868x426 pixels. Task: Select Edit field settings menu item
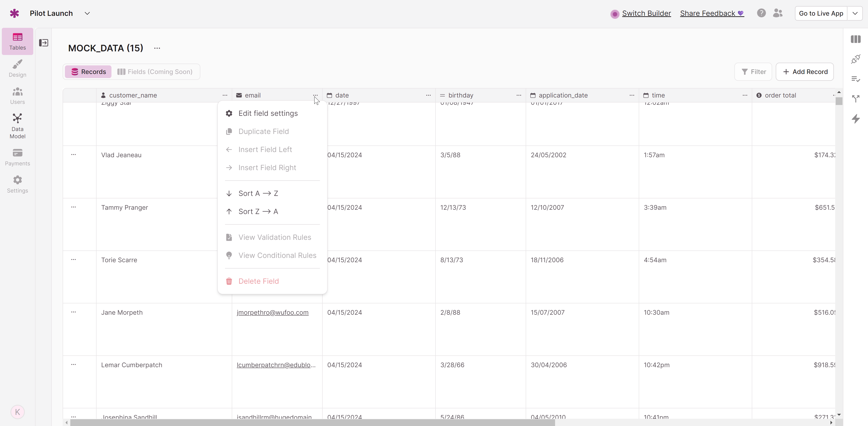pos(268,113)
